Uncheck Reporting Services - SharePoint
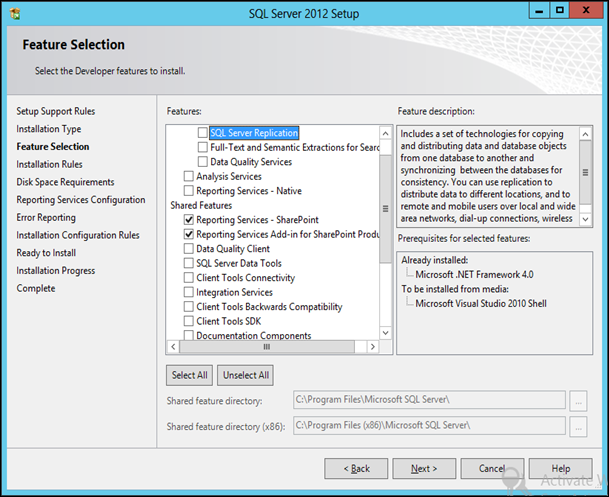This screenshot has width=609, height=497. click(x=188, y=220)
